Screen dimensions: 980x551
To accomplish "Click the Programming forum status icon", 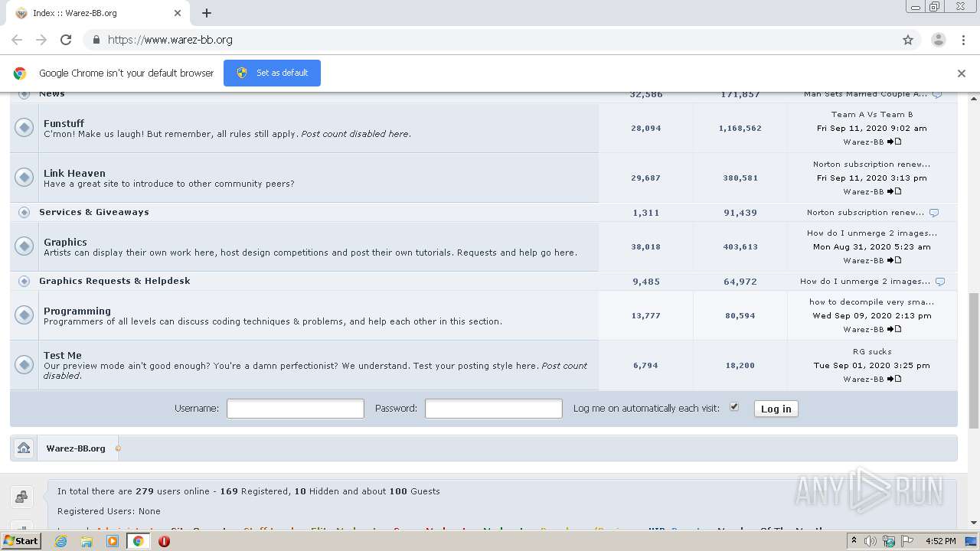I will [x=24, y=315].
